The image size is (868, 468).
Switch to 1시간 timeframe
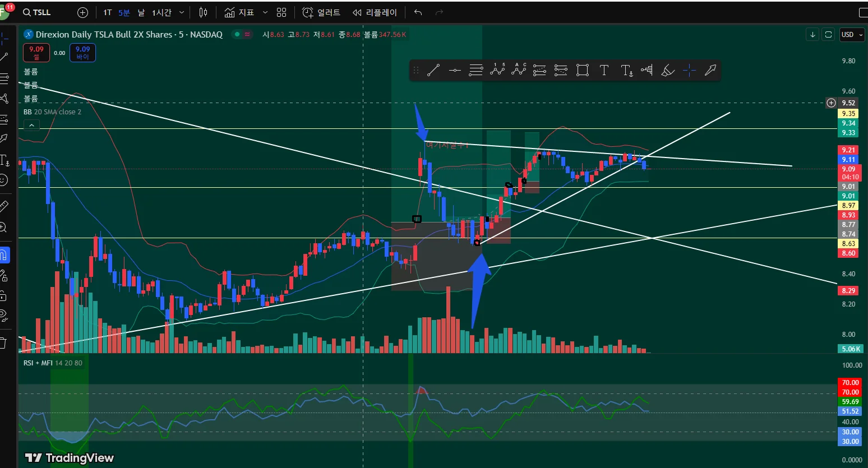[161, 12]
